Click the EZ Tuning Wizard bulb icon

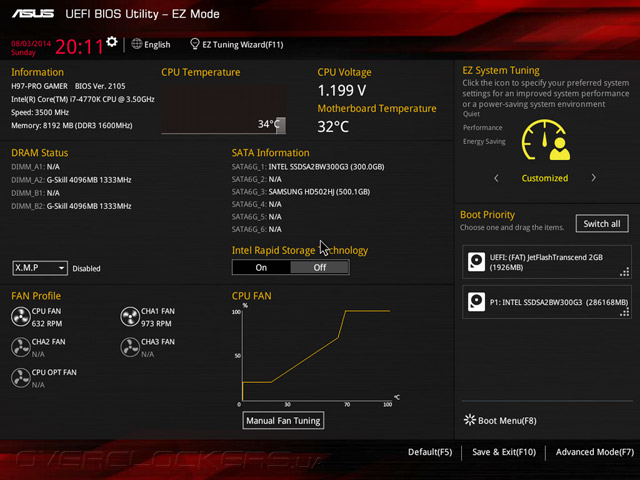click(195, 44)
